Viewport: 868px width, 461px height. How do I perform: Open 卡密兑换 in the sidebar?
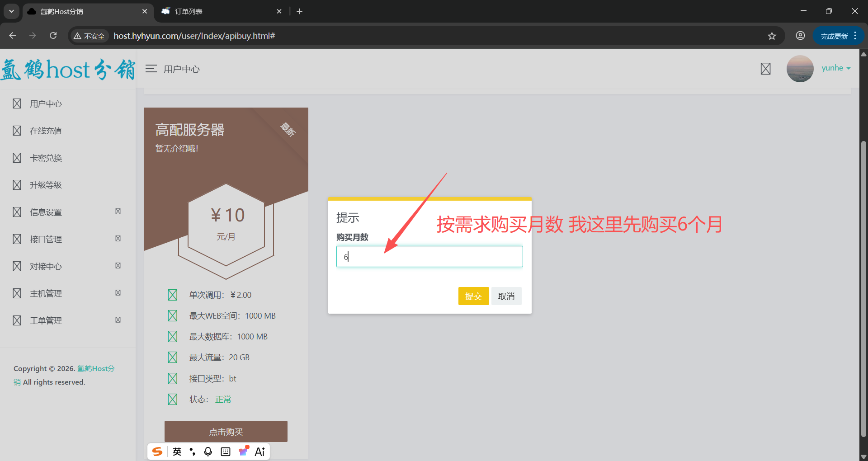point(46,158)
